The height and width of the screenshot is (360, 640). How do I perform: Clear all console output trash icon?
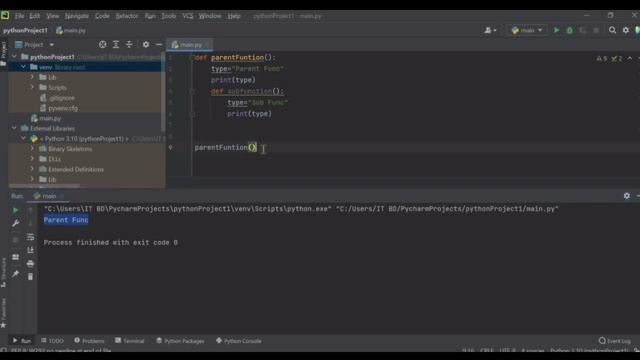(30, 277)
